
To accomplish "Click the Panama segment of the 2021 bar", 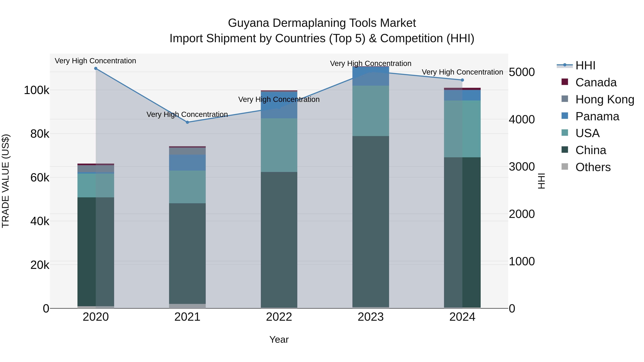I will click(187, 163).
